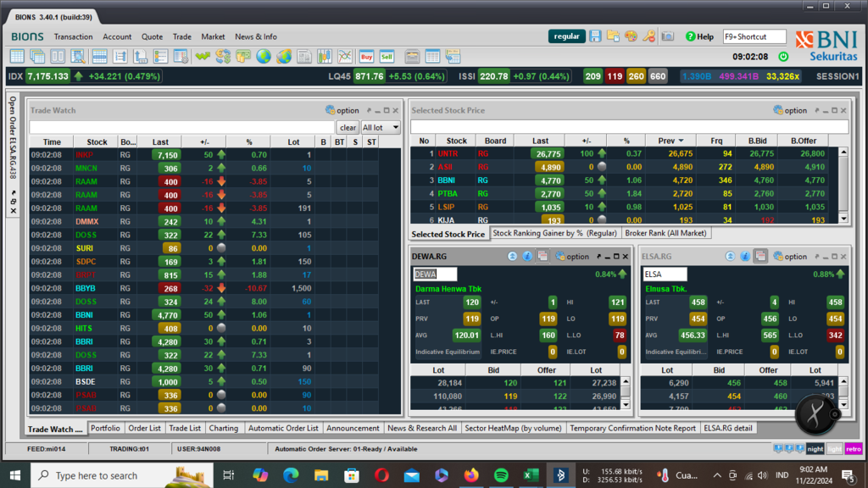Open the News & Info menu
The height and width of the screenshot is (488, 868).
256,36
